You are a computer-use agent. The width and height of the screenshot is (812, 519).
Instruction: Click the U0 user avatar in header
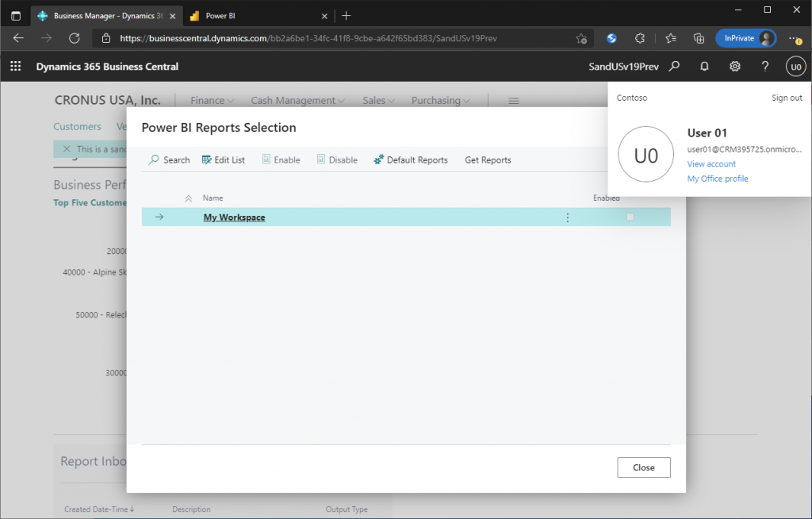click(796, 67)
